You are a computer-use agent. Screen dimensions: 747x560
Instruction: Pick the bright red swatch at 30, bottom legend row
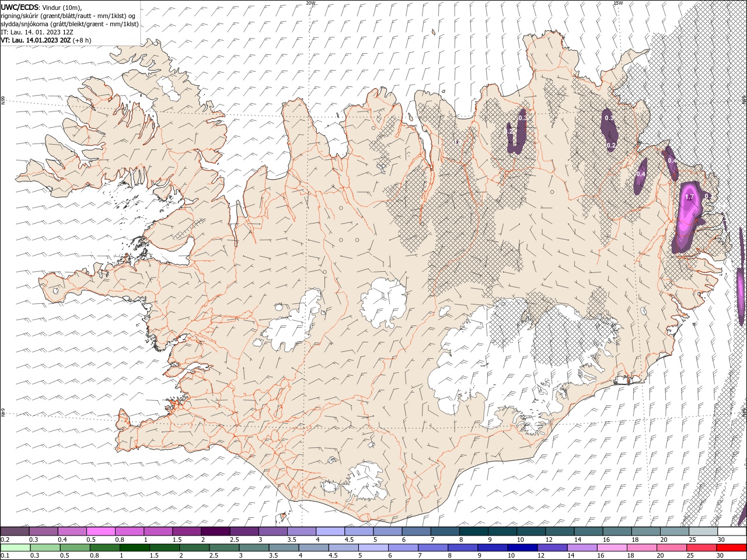coord(731,548)
